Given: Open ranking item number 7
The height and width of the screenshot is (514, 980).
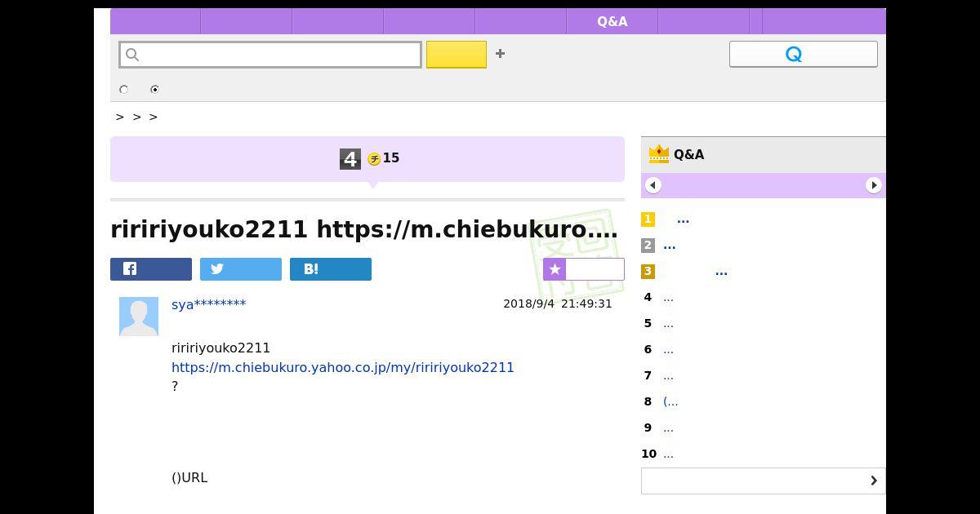Looking at the screenshot, I should click(668, 376).
